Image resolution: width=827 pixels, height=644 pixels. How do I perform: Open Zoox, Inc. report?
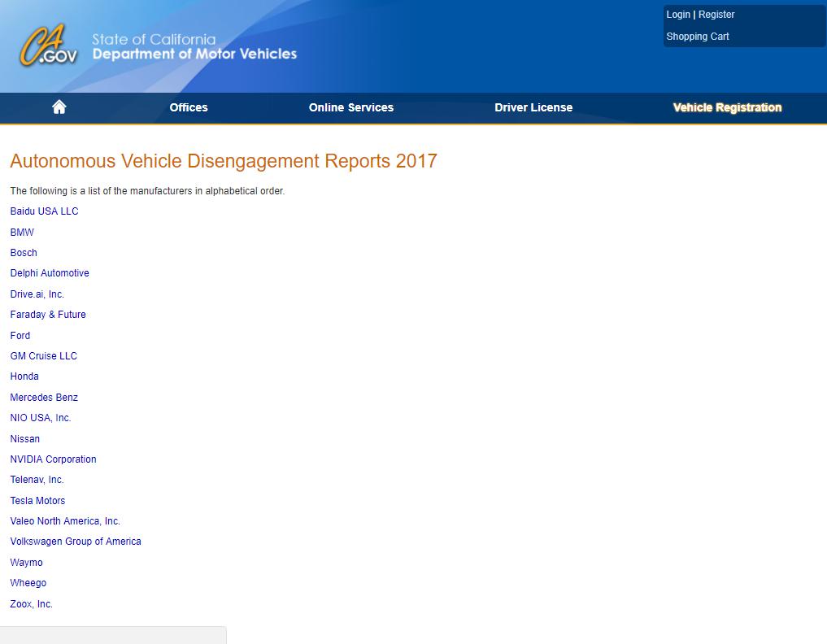pos(31,604)
